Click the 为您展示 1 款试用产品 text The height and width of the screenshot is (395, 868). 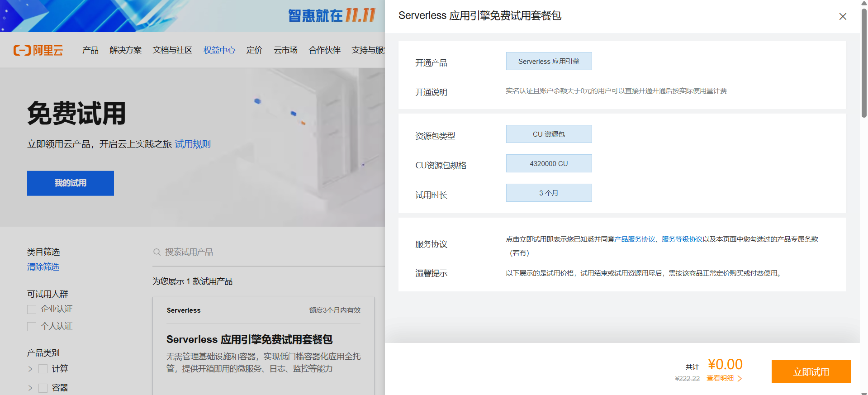coord(193,281)
